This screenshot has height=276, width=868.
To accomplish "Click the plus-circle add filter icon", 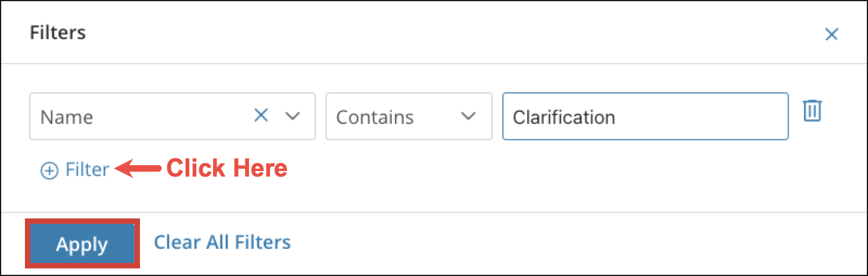I will pos(49,171).
